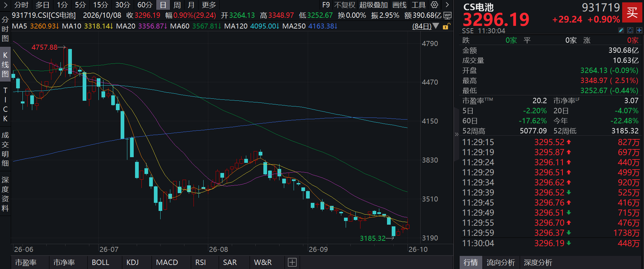Viewport: 644px width, 269px height.
Task: Select the 5分 timeframe
Action: point(80,5)
